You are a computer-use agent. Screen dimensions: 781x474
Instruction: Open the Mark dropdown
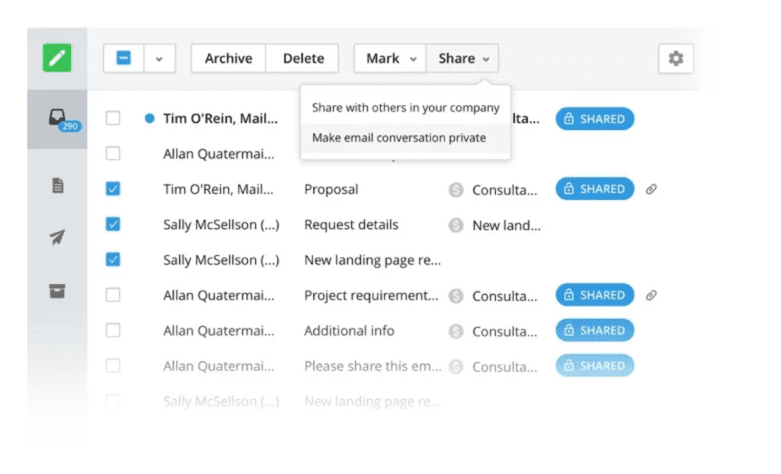[x=390, y=59]
